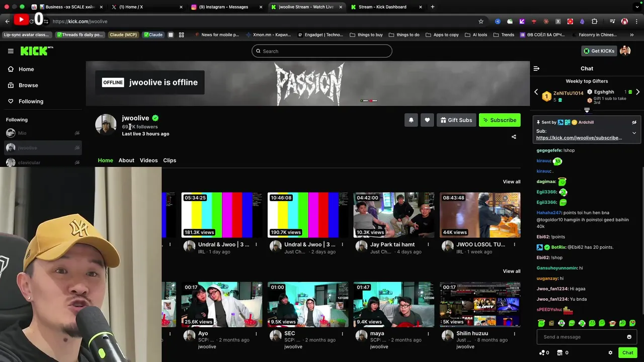The image size is (644, 362).
Task: Click View all for clips row
Action: [x=511, y=271]
